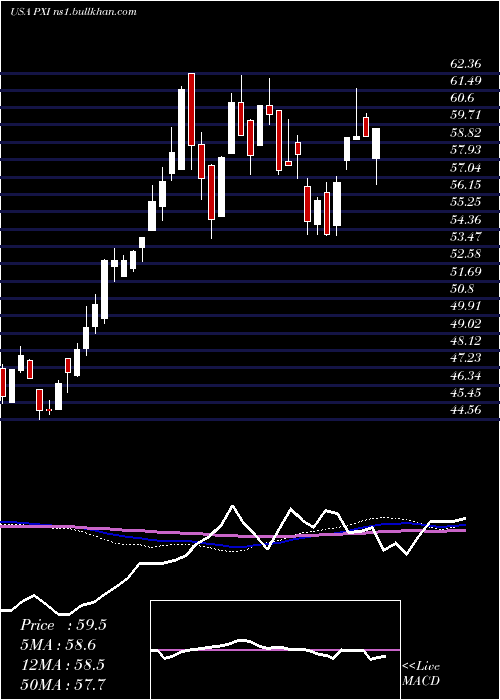
Task: Select the 57.93 price axis label
Action: click(x=466, y=150)
